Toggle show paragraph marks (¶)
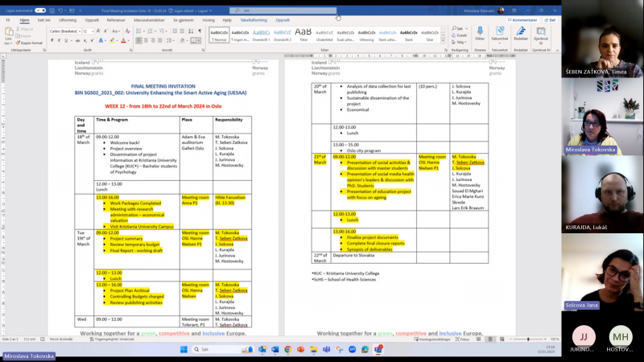 [200, 31]
